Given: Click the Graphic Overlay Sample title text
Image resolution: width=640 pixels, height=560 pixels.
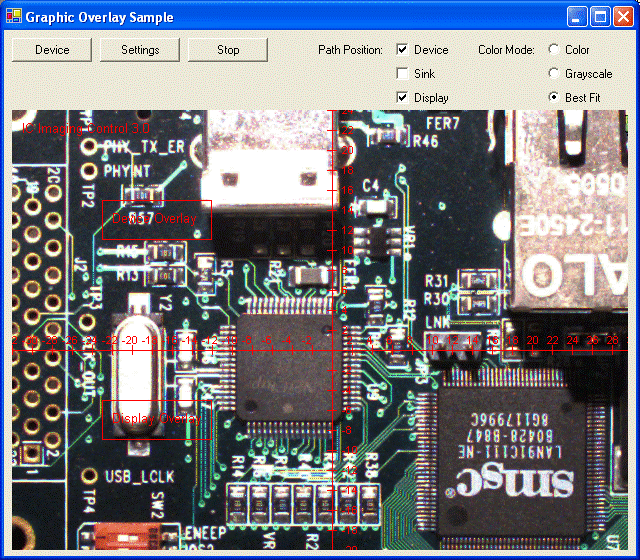Looking at the screenshot, I should 99,18.
